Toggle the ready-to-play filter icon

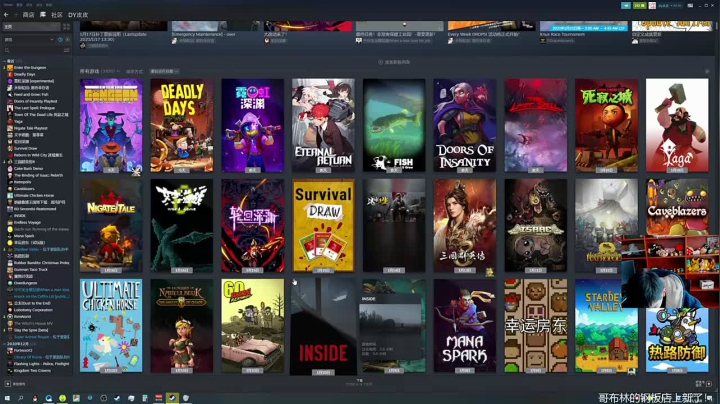tap(67, 39)
